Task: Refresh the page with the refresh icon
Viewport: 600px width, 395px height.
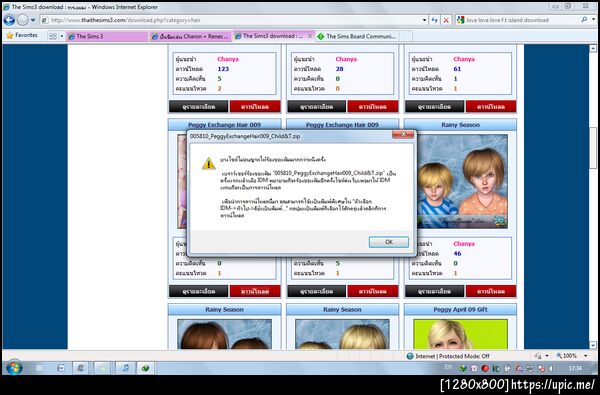Action: 434,20
